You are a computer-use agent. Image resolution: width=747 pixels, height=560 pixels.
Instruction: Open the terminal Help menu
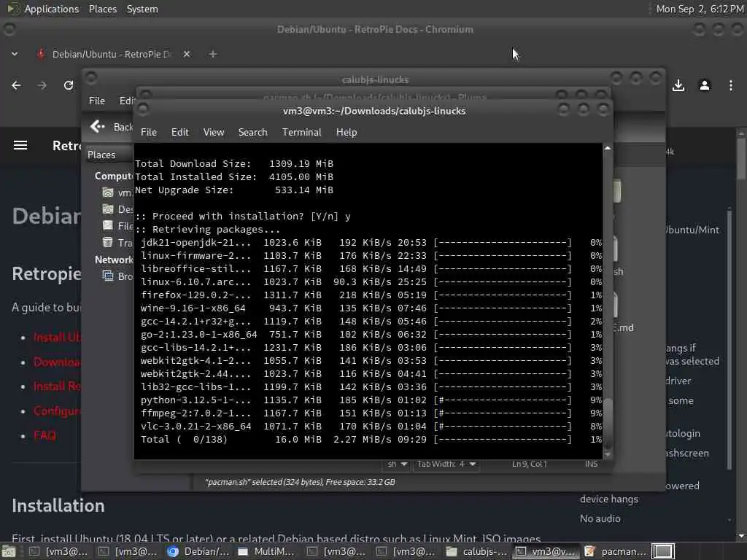point(347,133)
